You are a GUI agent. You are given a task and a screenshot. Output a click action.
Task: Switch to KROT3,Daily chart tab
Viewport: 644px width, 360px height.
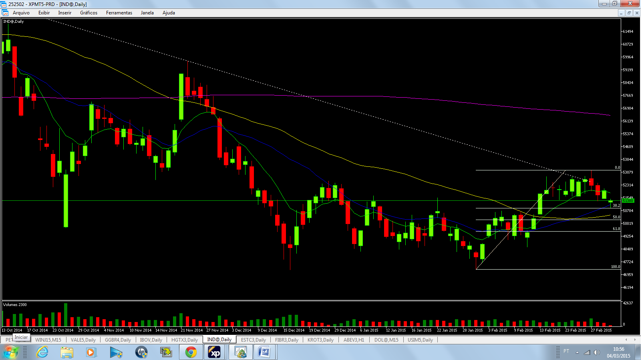[320, 340]
